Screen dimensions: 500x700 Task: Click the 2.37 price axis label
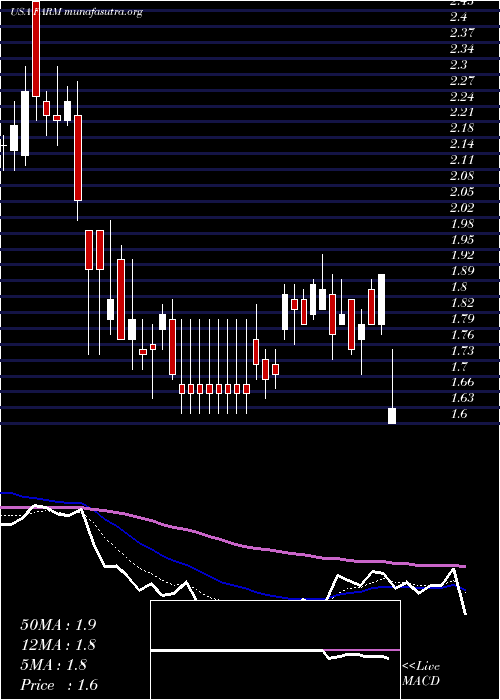point(462,33)
